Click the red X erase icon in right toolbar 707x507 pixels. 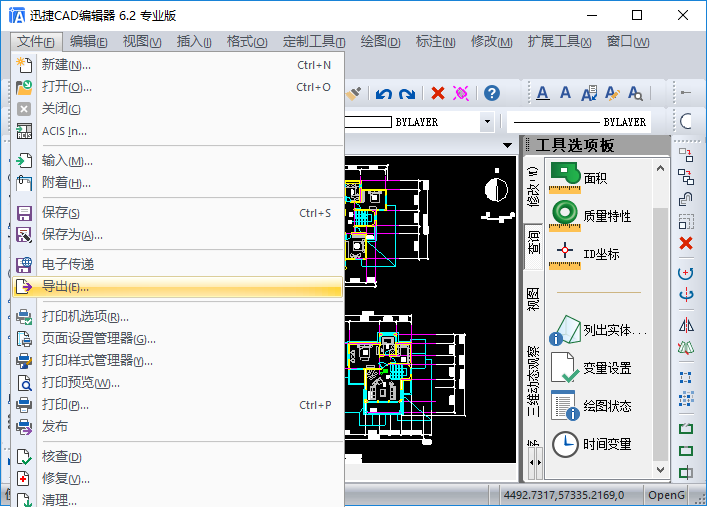pyautogui.click(x=686, y=243)
